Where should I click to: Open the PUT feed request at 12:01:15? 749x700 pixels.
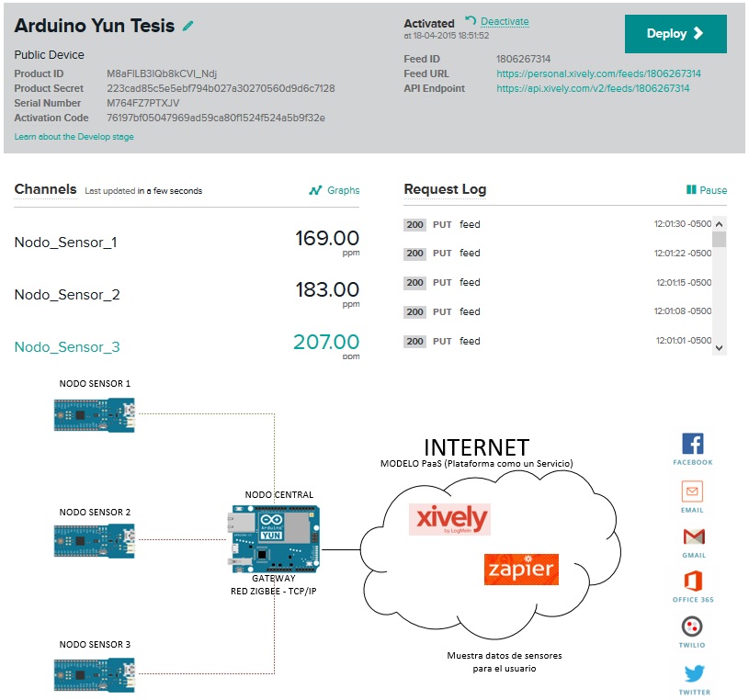(x=558, y=283)
